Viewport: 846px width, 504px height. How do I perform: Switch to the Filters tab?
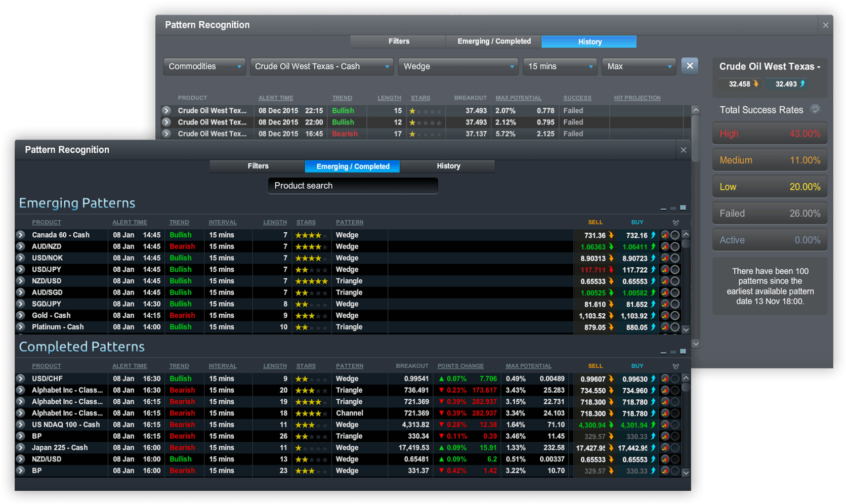pyautogui.click(x=257, y=166)
